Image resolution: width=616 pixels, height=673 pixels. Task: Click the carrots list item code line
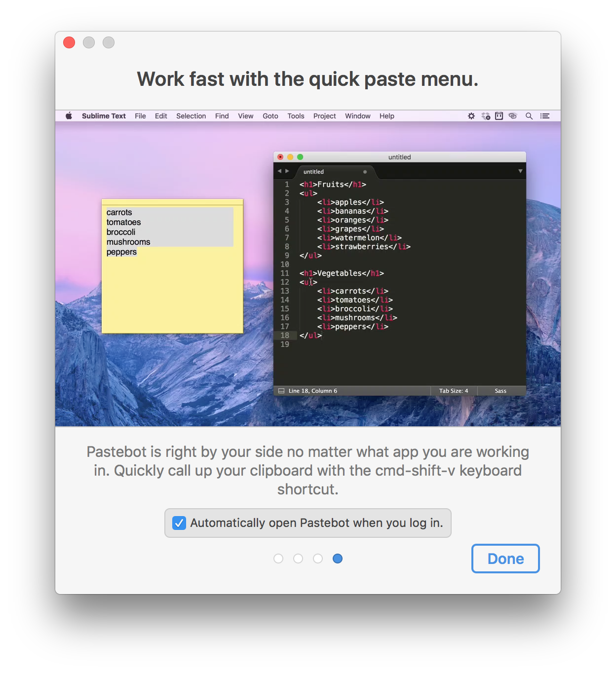pos(353,291)
